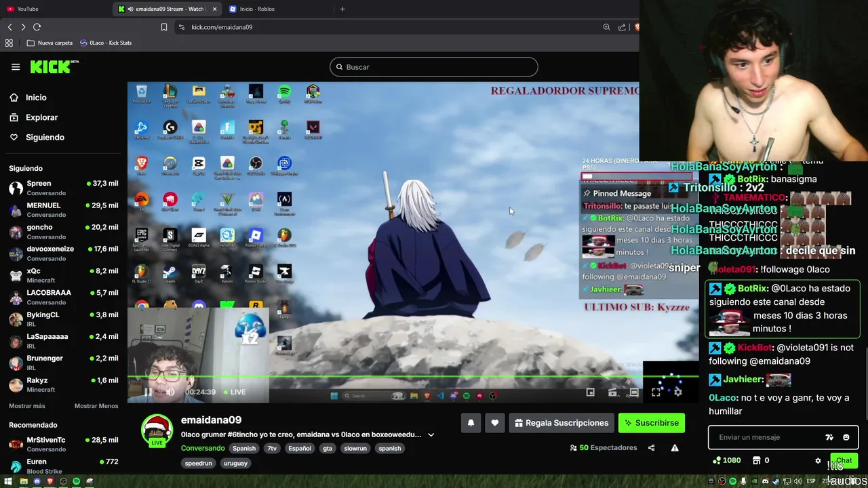Click the Suscribirse button
The height and width of the screenshot is (488, 868).
652,423
